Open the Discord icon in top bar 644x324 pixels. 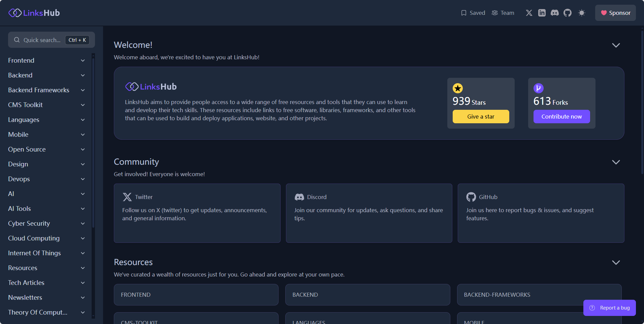pyautogui.click(x=554, y=13)
